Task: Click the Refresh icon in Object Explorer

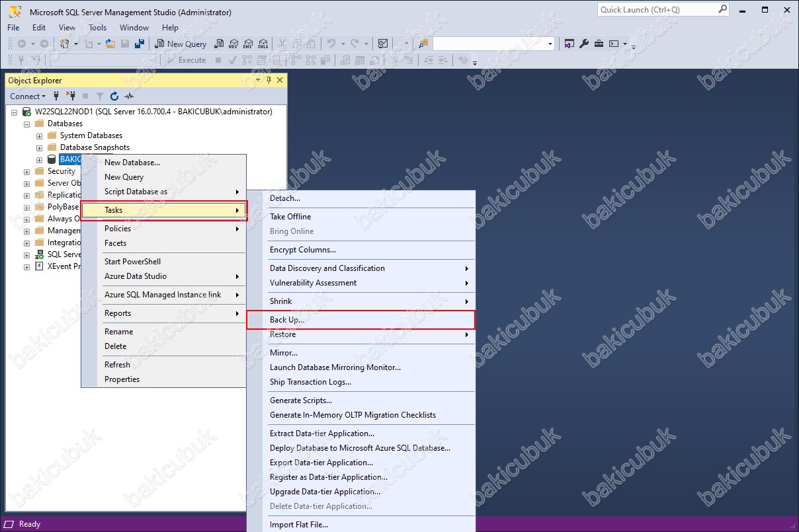Action: 114,96
